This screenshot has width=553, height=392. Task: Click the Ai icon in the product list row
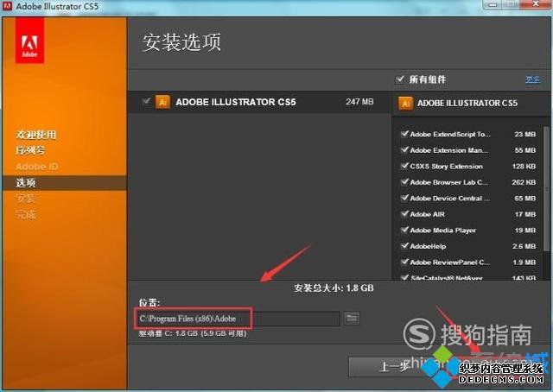(x=162, y=102)
